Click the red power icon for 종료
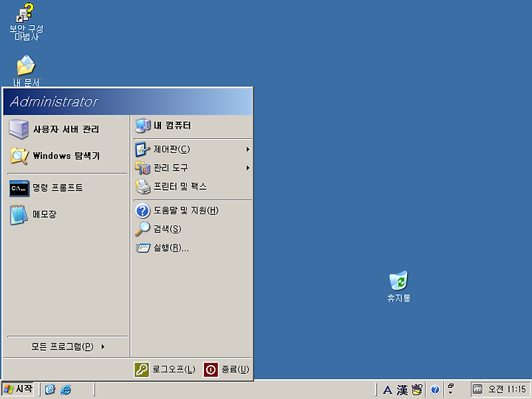The height and width of the screenshot is (399, 532). pyautogui.click(x=211, y=369)
